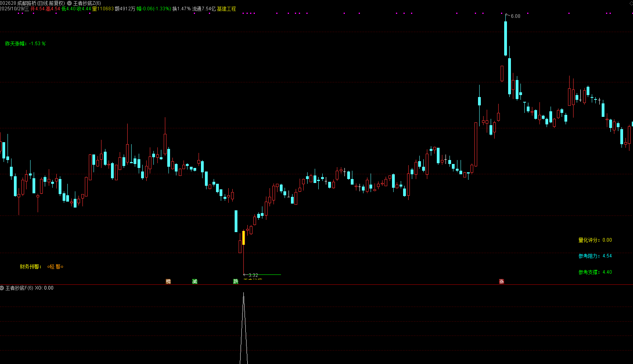Click the 3.32 low price arrow label

pyautogui.click(x=253, y=275)
